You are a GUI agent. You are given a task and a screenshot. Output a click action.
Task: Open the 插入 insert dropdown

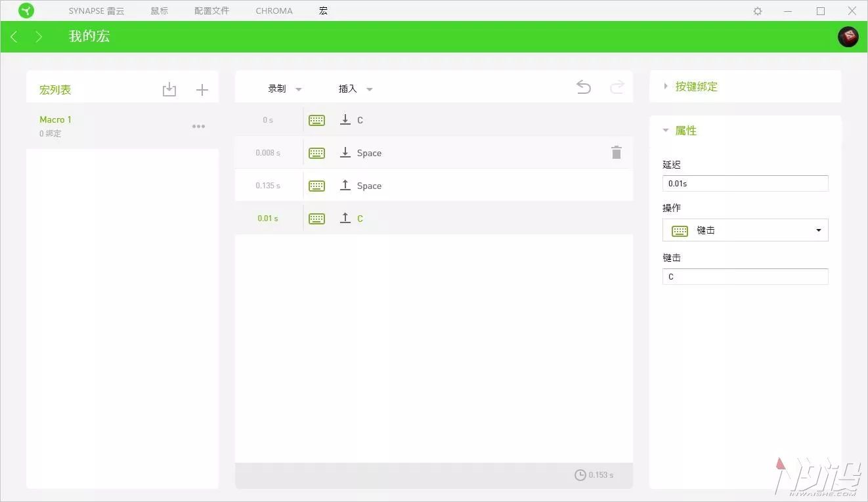coord(355,89)
